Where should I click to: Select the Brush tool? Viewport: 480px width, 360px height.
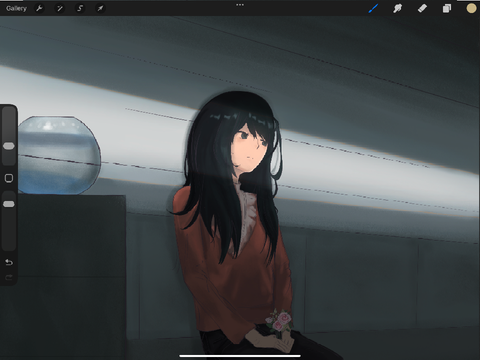pos(373,8)
